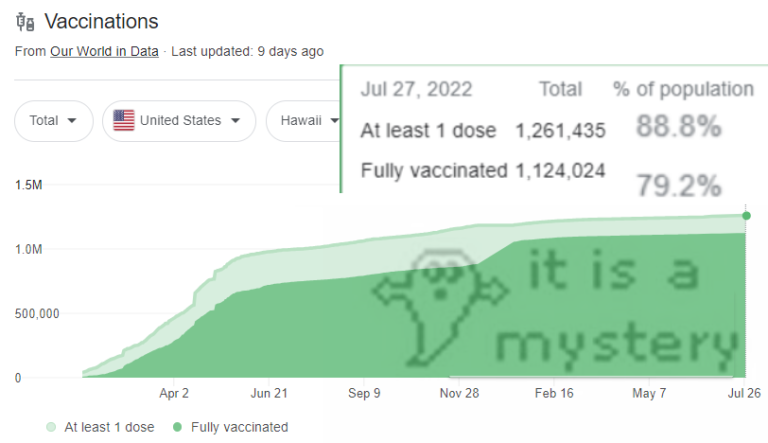The height and width of the screenshot is (443, 768).
Task: Click the Nov 28 axis date marker
Action: [459, 393]
